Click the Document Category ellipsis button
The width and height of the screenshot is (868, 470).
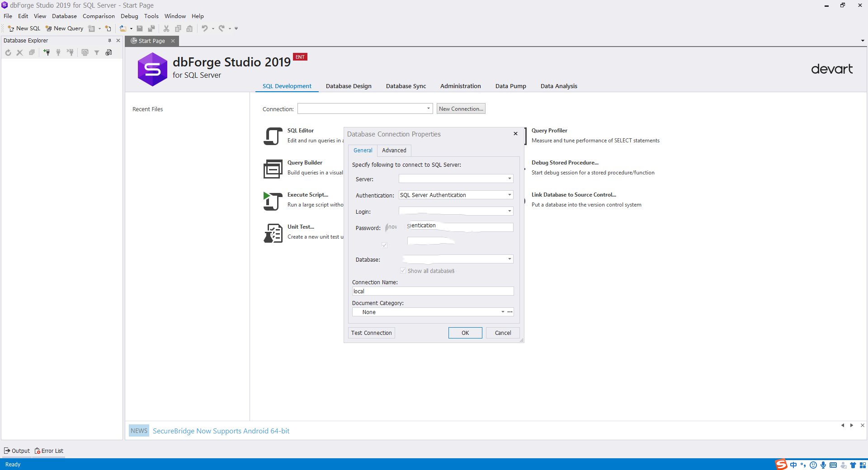tap(510, 312)
